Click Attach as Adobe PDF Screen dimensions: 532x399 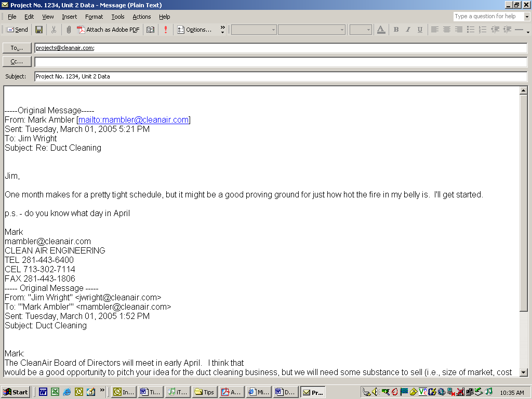point(108,30)
